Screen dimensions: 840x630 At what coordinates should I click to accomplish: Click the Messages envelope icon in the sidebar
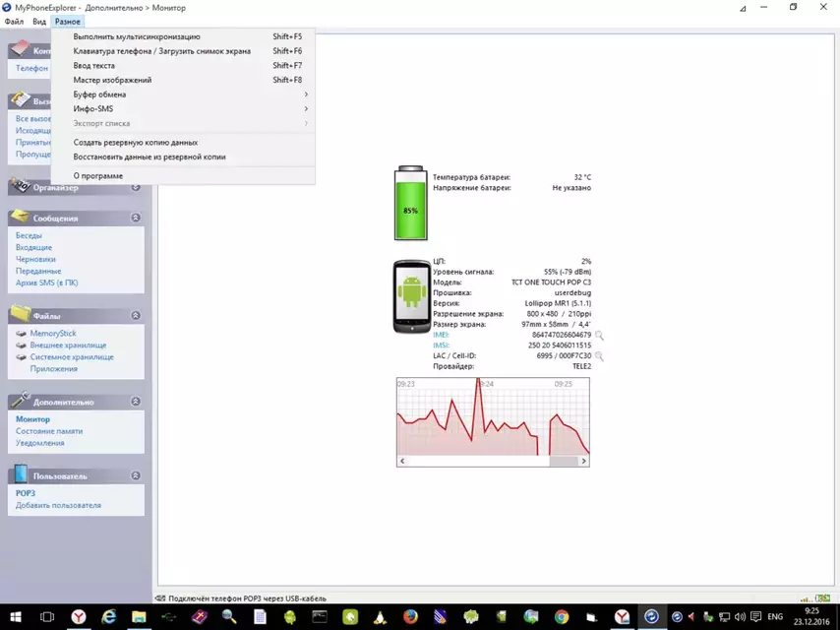pos(20,216)
